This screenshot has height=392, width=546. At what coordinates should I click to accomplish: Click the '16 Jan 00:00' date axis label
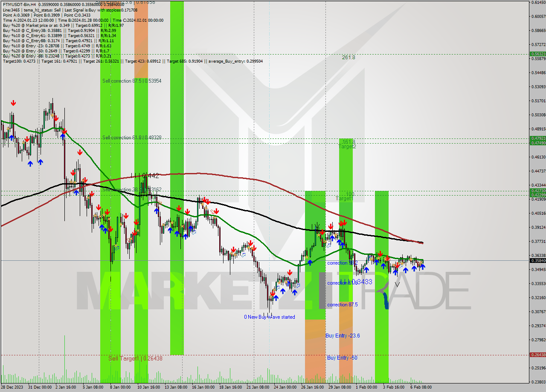click(203, 387)
